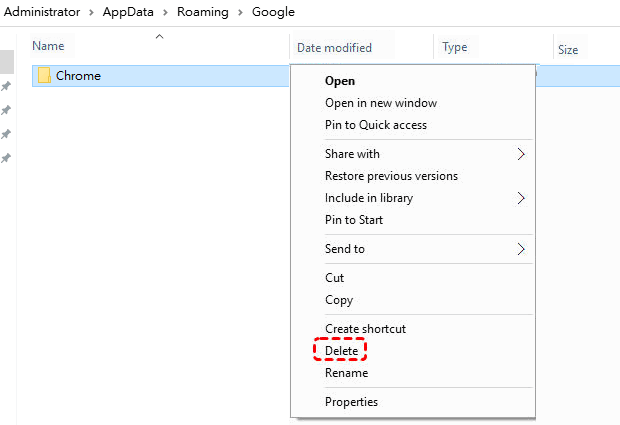Screen dimensions: 620x425
Task: Expand the Send to submenu arrow
Action: tap(521, 249)
